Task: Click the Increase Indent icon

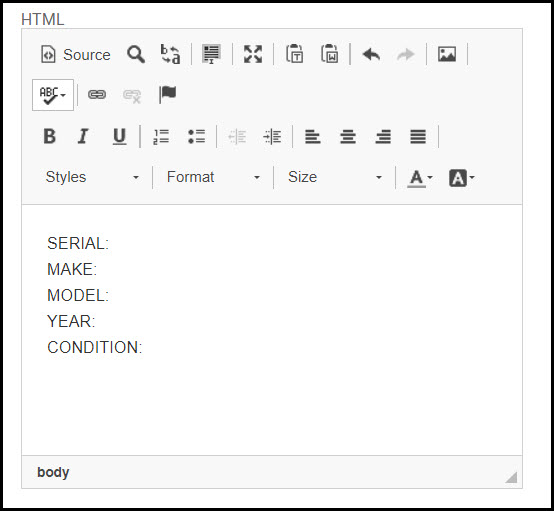Action: tap(272, 136)
